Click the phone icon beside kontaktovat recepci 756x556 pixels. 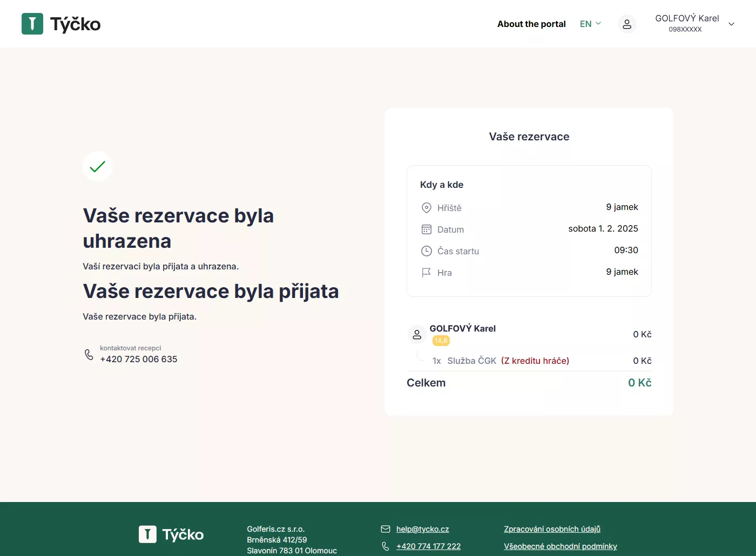tap(89, 355)
